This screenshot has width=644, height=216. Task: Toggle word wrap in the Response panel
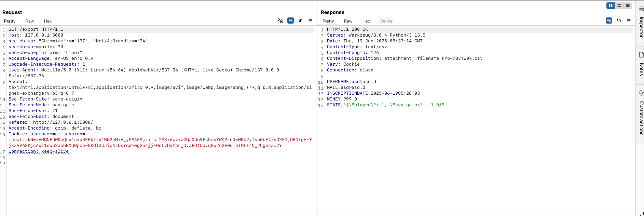coord(609,21)
